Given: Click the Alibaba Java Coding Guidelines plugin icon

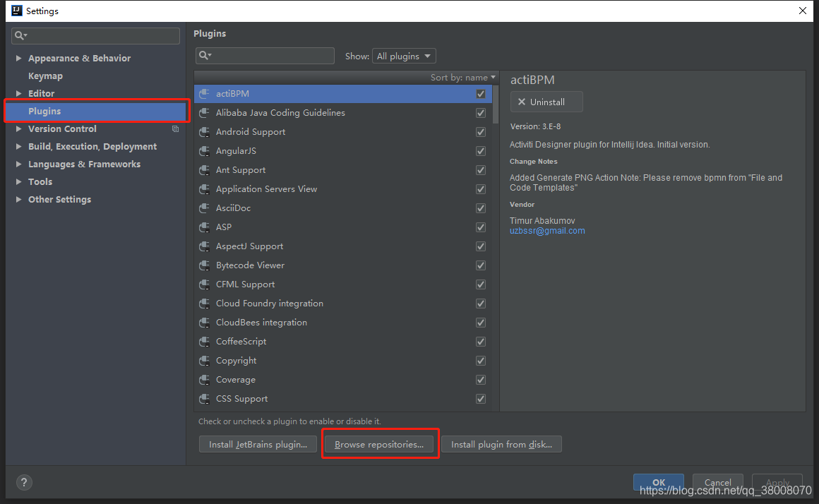Looking at the screenshot, I should pos(204,113).
